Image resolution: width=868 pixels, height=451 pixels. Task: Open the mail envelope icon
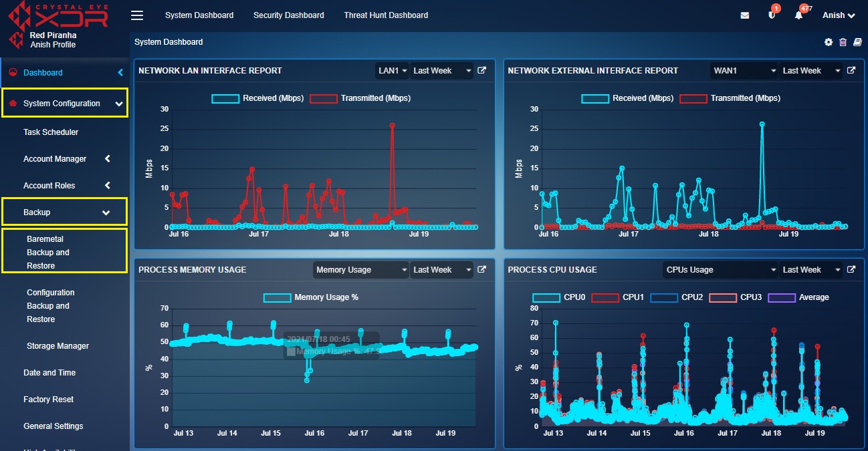click(745, 15)
